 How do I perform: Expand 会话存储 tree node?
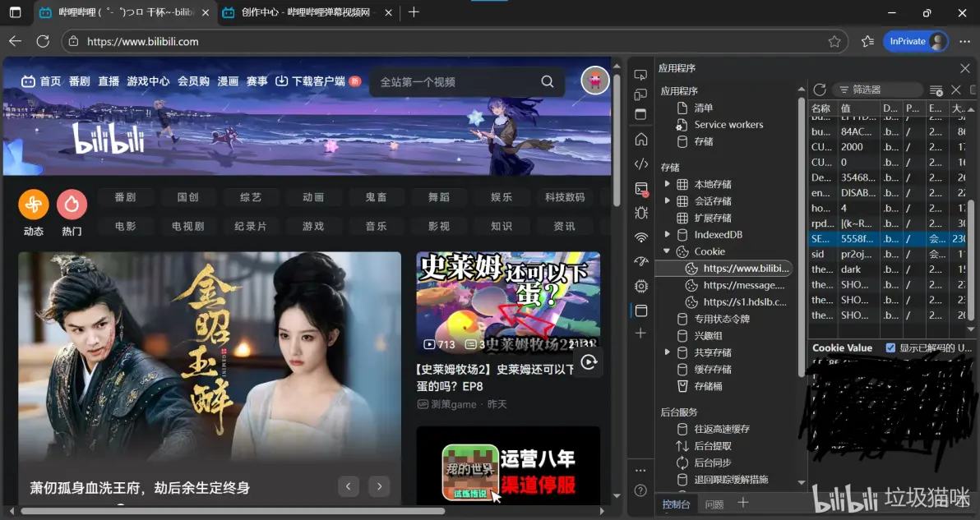coord(667,201)
